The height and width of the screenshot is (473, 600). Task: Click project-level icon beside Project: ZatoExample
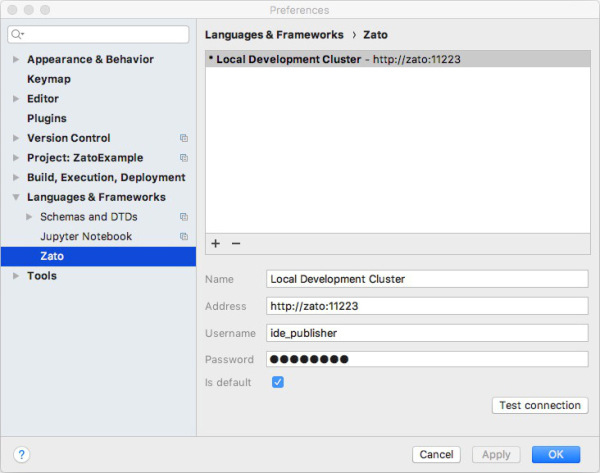184,158
